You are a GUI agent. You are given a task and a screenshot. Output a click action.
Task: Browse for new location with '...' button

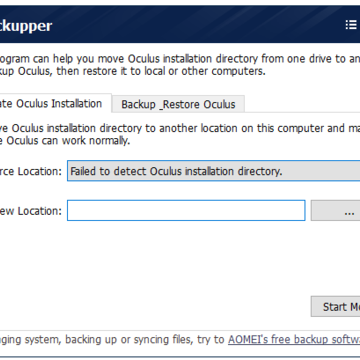[335, 210]
